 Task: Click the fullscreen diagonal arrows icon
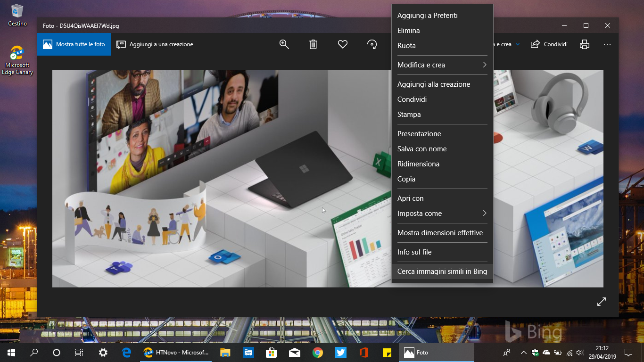602,302
